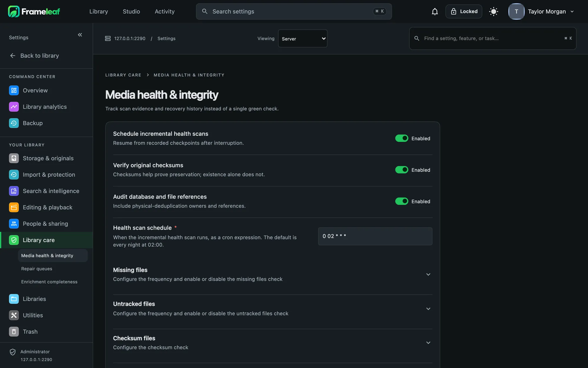The width and height of the screenshot is (588, 368).
Task: Click the Taylor Morgan avatar
Action: click(x=517, y=11)
